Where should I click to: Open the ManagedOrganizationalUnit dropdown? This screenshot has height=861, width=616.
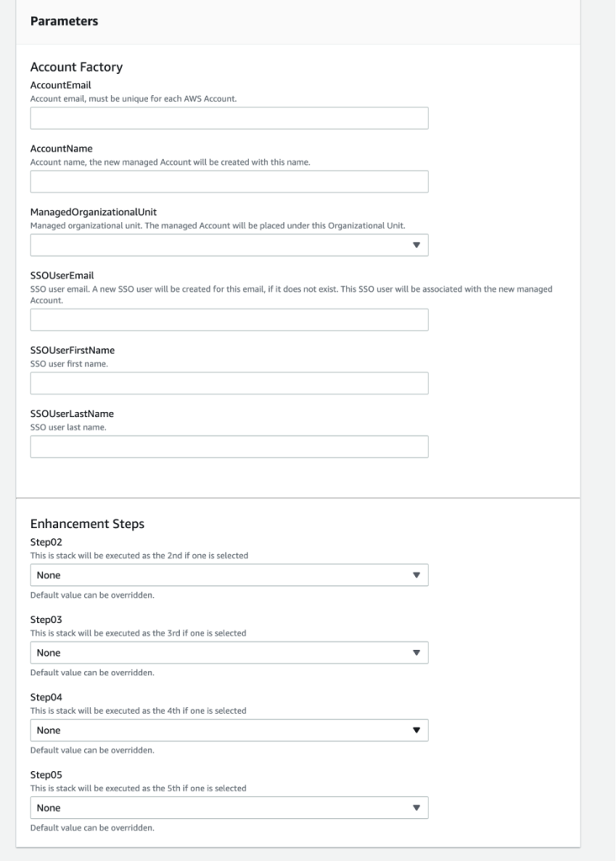click(227, 243)
